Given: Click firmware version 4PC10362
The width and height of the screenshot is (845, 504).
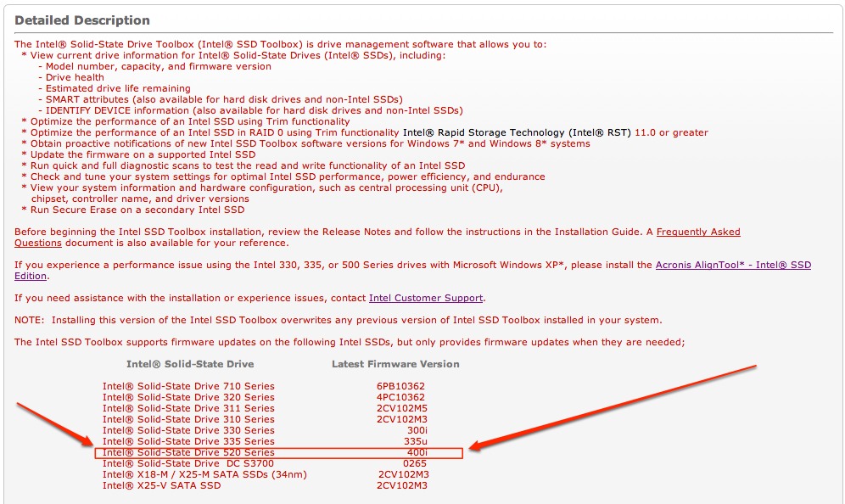Looking at the screenshot, I should pyautogui.click(x=401, y=397).
